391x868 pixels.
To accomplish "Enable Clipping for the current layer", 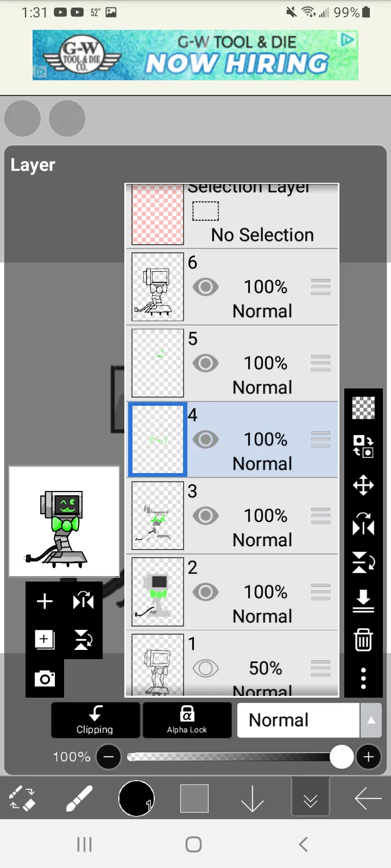I will (96, 720).
